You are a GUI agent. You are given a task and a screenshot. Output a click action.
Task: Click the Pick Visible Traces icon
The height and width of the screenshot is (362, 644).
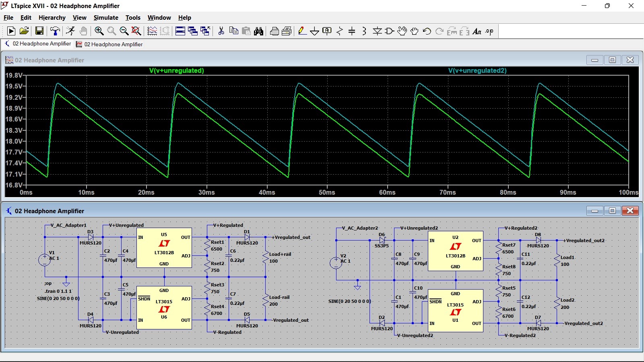tap(152, 31)
